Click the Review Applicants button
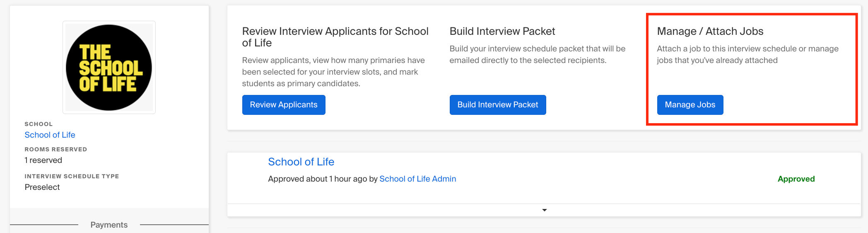 284,105
